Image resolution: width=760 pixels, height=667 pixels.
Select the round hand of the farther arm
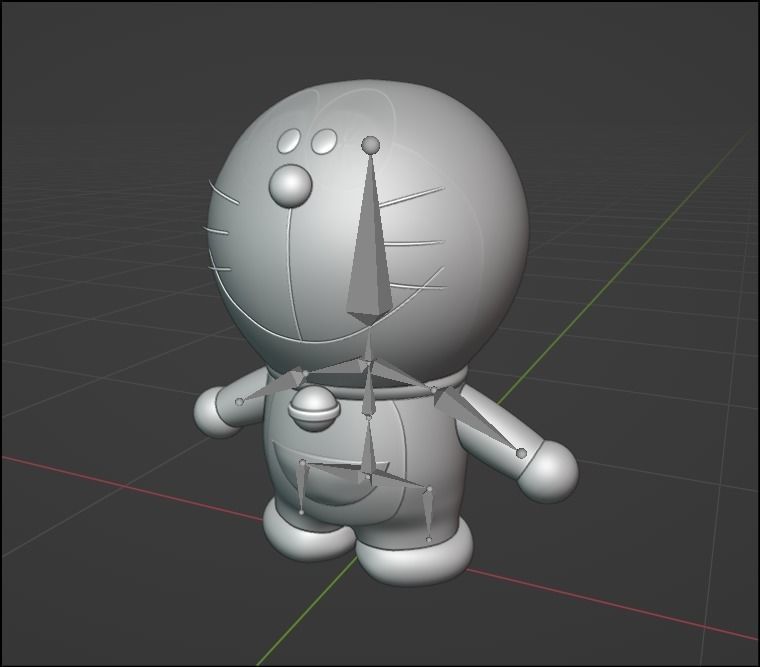[x=215, y=412]
